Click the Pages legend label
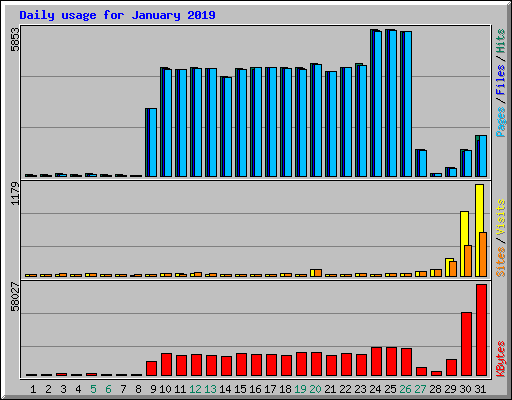 click(500, 122)
